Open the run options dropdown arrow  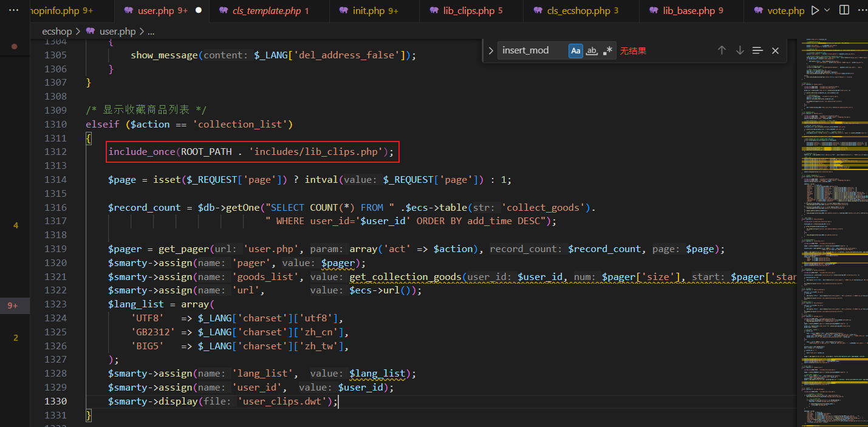coord(827,10)
